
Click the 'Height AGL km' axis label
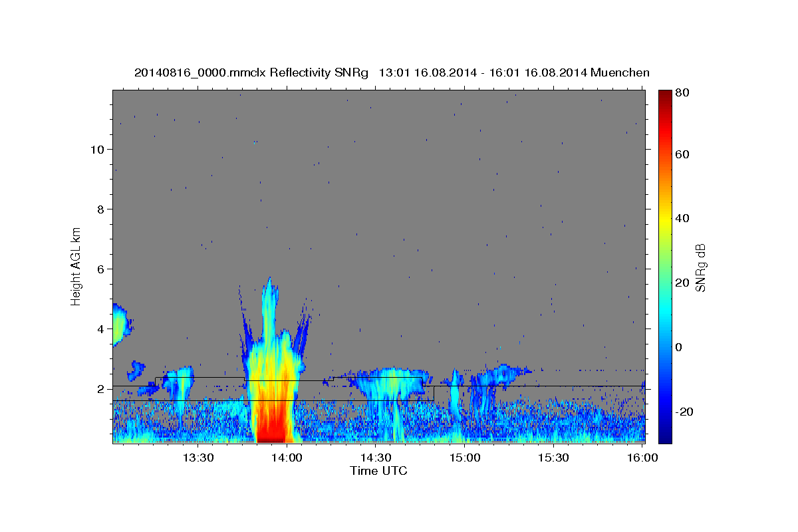tap(76, 265)
